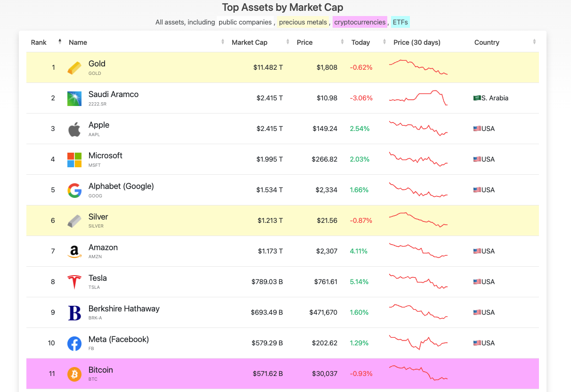
Task: Open the Meta (Facebook) page
Action: [119, 339]
